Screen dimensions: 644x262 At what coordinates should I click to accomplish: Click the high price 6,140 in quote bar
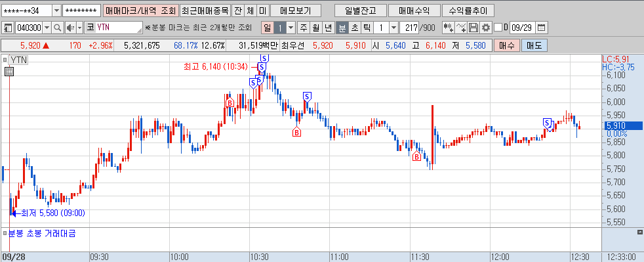435,45
